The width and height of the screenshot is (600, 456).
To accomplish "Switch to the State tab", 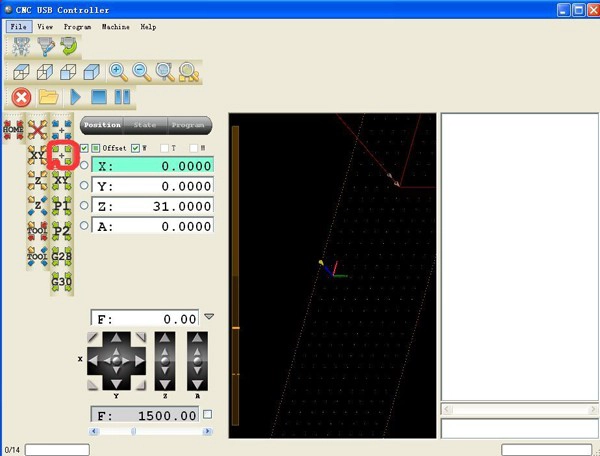I will click(145, 125).
